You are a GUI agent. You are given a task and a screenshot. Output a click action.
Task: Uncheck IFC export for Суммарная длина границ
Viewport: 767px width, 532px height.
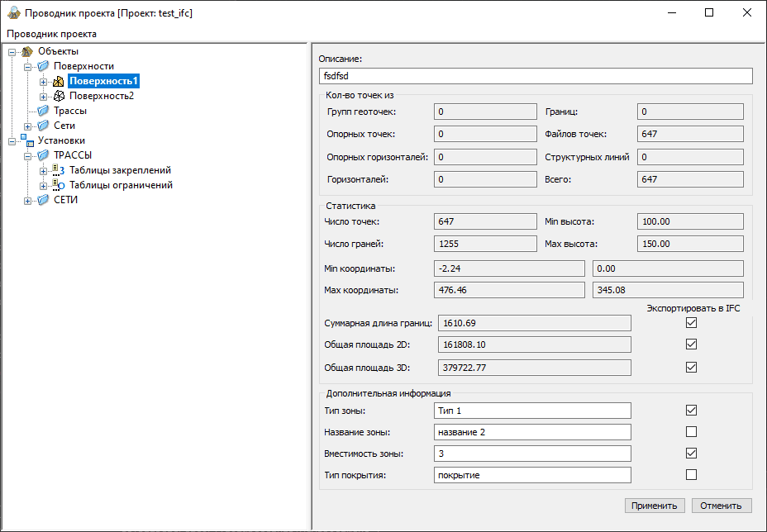point(691,323)
